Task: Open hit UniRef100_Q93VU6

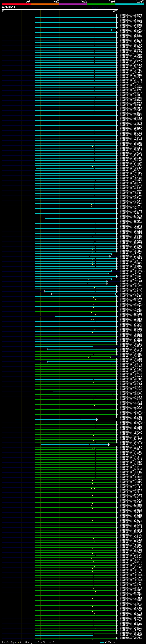Action: pos(131,15)
